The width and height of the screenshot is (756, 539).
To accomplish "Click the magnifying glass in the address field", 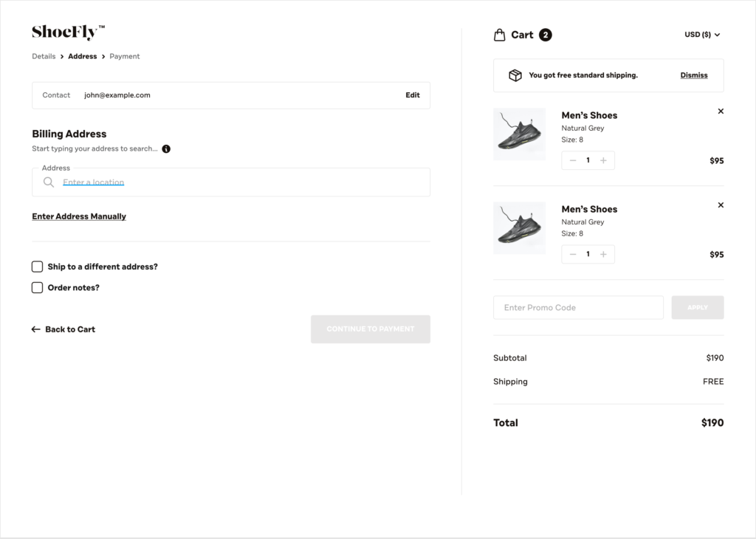I will [48, 182].
